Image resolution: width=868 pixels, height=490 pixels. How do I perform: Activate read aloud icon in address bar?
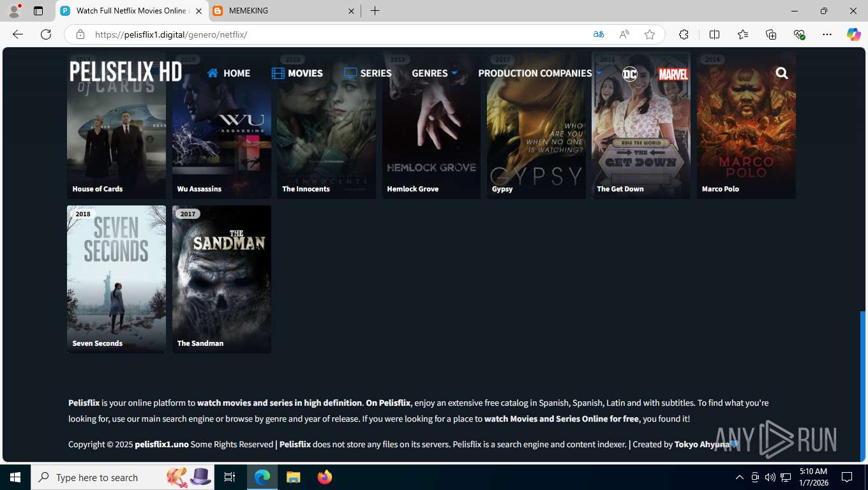[x=624, y=34]
